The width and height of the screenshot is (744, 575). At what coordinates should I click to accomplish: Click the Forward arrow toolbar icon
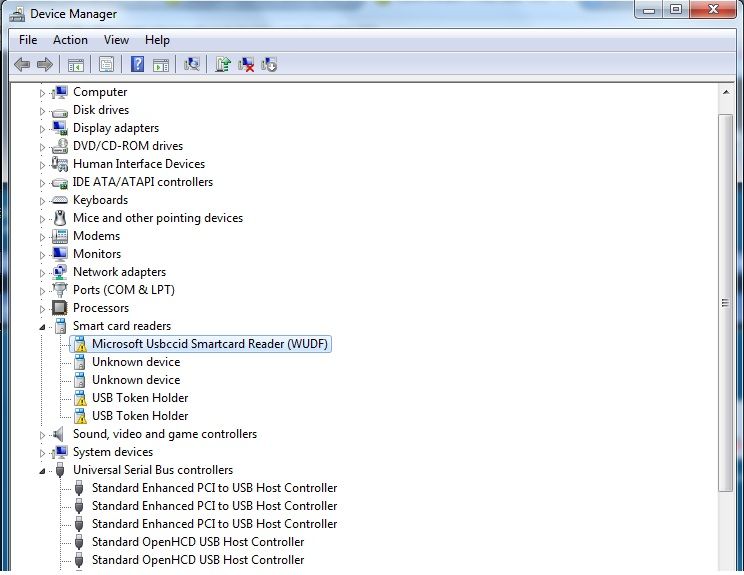click(x=45, y=64)
